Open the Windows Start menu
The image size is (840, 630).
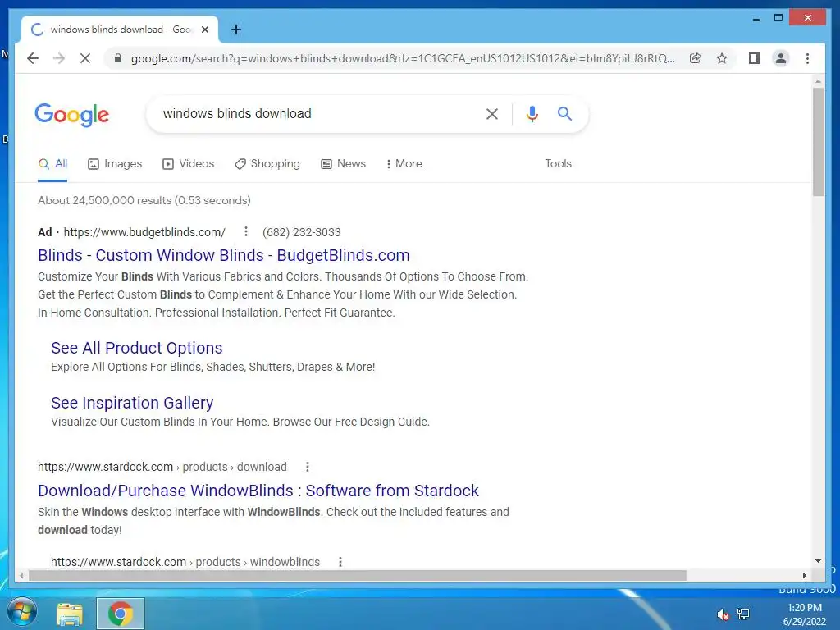[x=22, y=613]
